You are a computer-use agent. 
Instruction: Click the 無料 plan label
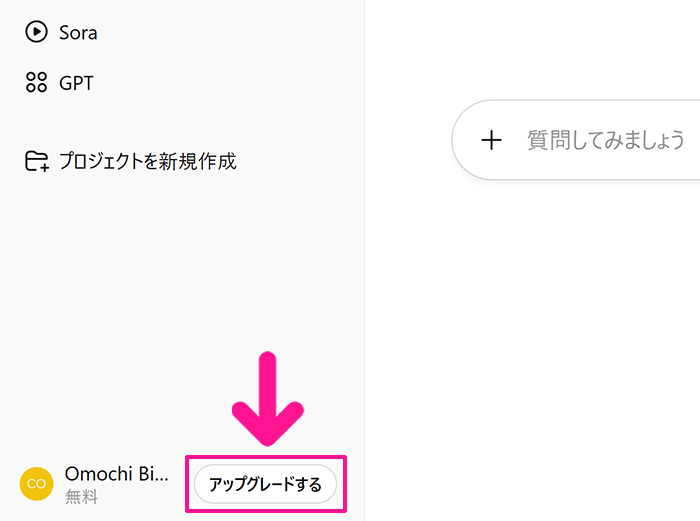pyautogui.click(x=81, y=497)
